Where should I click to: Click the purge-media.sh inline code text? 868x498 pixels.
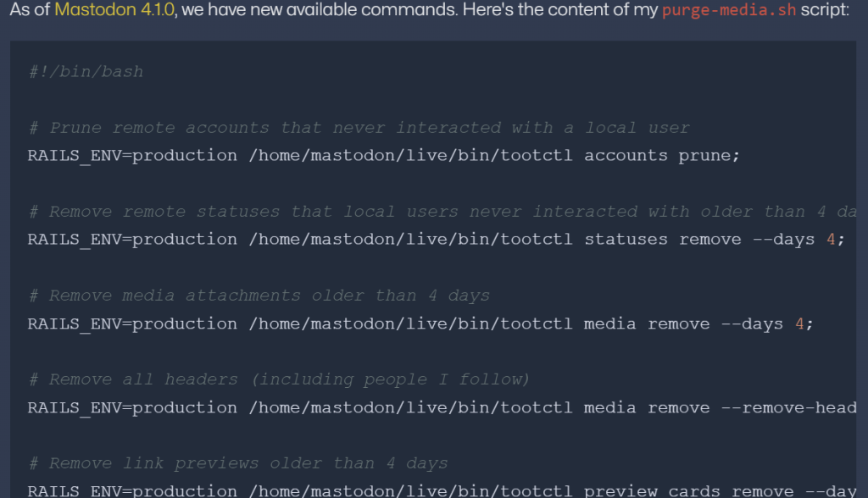pyautogui.click(x=729, y=13)
